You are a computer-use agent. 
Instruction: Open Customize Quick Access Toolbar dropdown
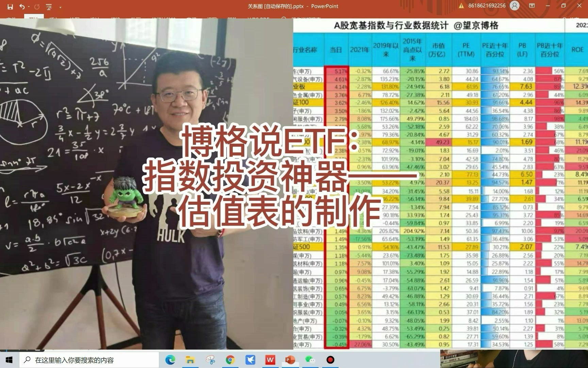(60, 7)
